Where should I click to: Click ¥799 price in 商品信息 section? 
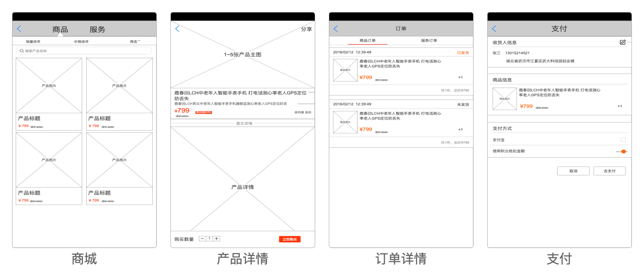click(526, 106)
